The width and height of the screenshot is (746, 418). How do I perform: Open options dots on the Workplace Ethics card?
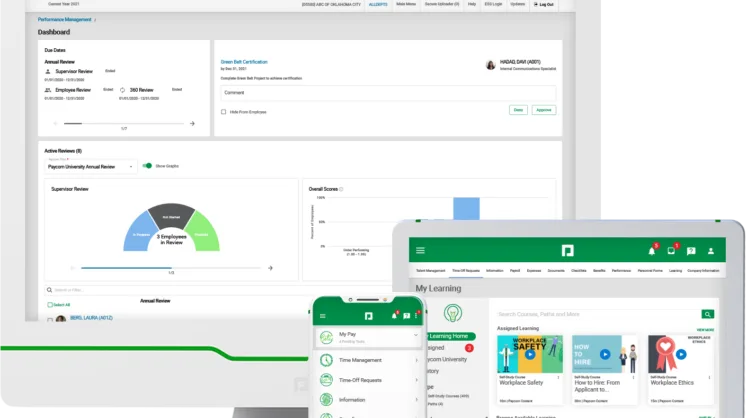click(x=709, y=377)
